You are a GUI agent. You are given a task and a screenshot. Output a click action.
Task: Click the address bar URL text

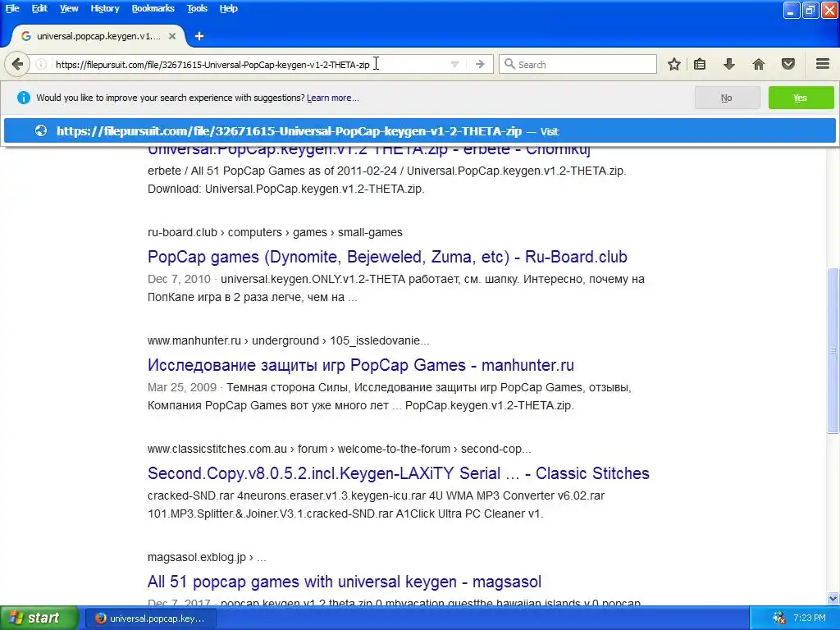point(212,65)
